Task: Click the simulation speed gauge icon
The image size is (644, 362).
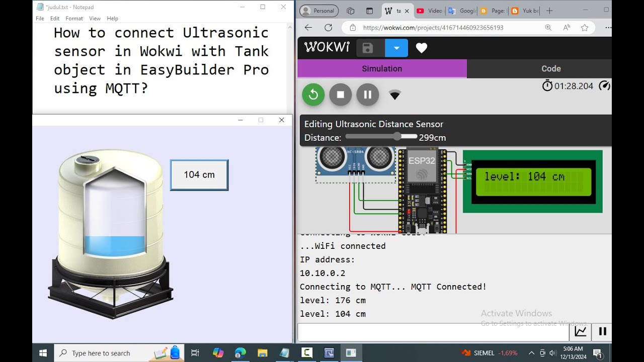Action: click(x=605, y=85)
